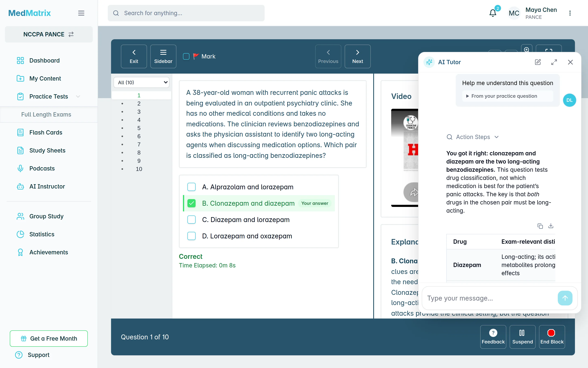Click the Previous question button
The height and width of the screenshot is (368, 588).
(x=328, y=56)
